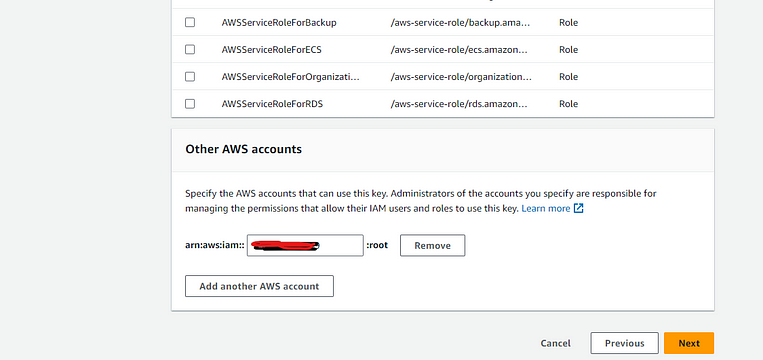Click the rds.amazon… service-role path cell
This screenshot has height=360, width=763.
click(x=459, y=104)
